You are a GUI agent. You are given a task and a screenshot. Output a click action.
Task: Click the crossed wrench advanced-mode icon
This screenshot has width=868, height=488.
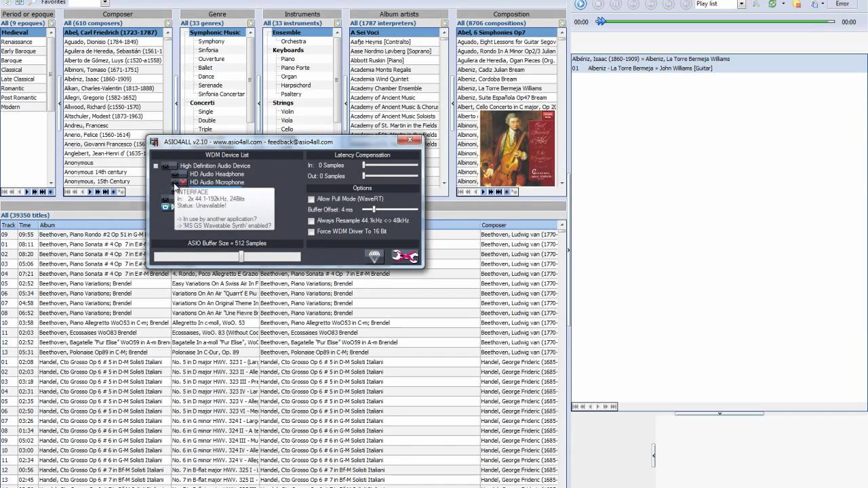(405, 256)
